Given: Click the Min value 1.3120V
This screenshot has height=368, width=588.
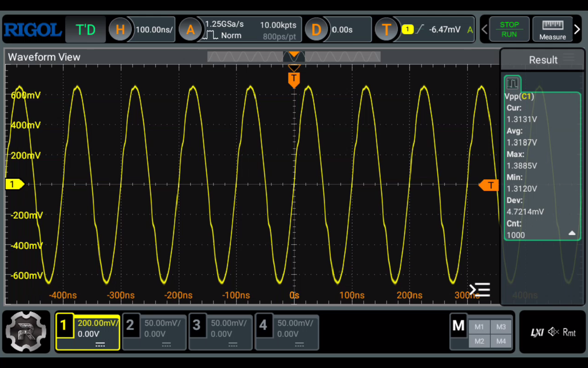Looking at the screenshot, I should click(522, 189).
